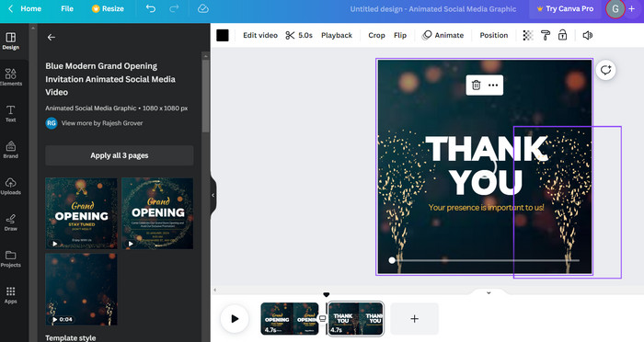
Task: Click the Undo arrow
Action: click(151, 8)
